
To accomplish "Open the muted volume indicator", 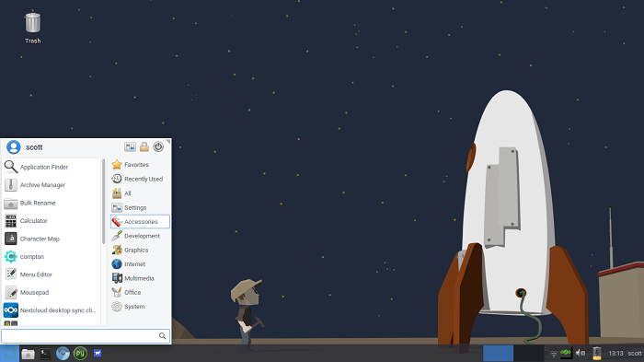I will (581, 353).
